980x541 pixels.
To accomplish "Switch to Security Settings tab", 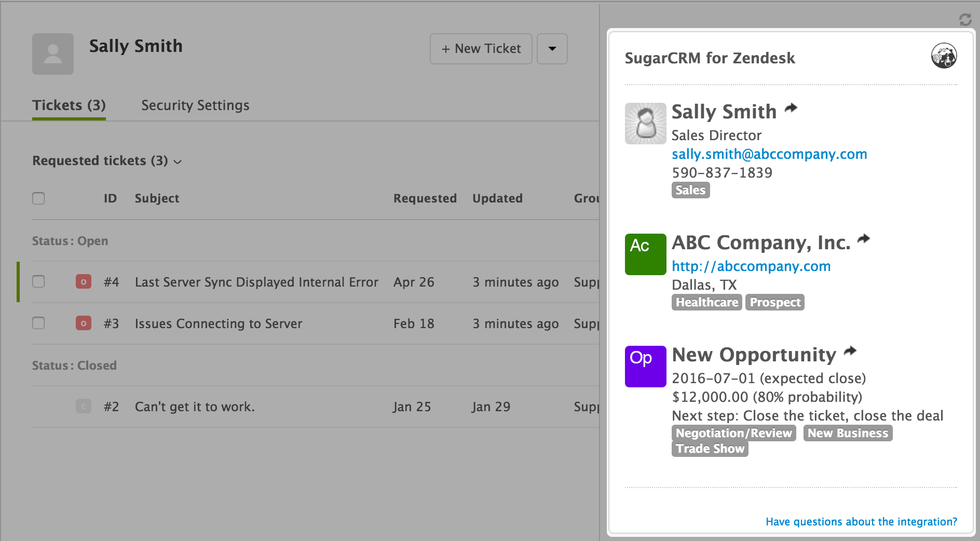I will (x=195, y=105).
